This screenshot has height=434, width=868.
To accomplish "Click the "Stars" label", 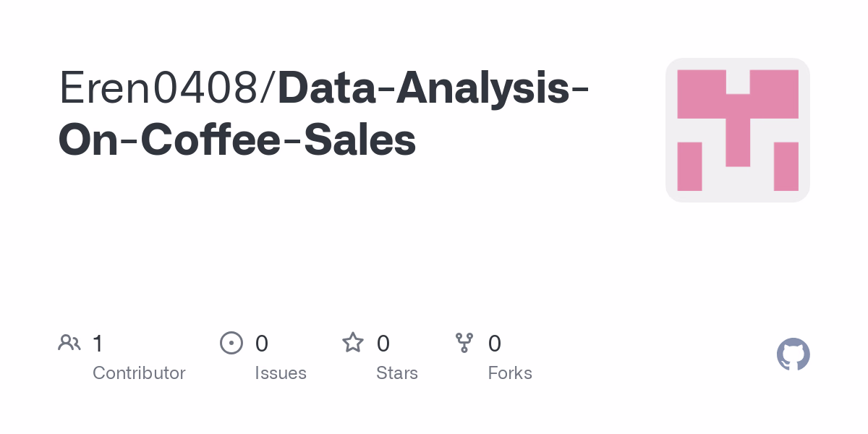I will [x=397, y=373].
